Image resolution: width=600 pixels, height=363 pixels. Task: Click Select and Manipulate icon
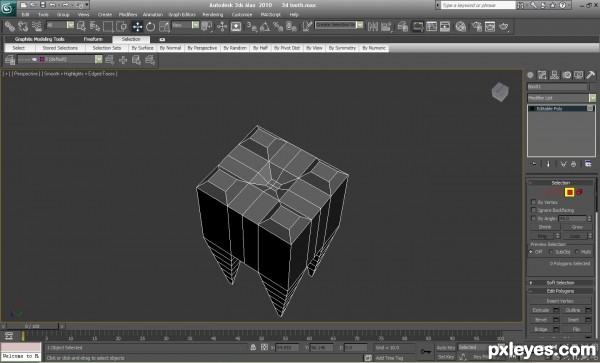point(222,26)
